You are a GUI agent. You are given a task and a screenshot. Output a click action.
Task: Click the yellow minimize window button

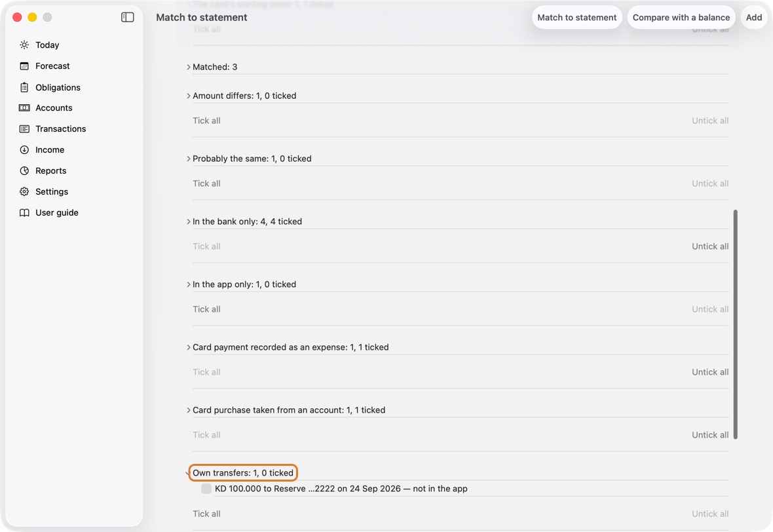[32, 17]
